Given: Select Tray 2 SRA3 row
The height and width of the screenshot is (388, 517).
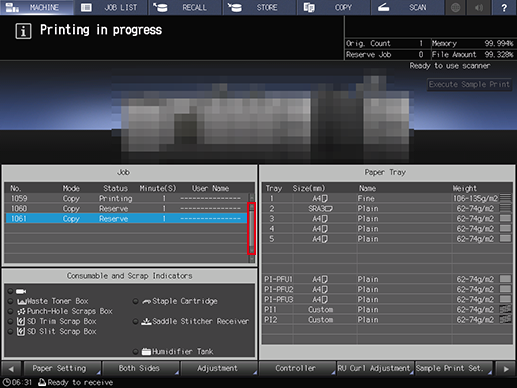Looking at the screenshot, I should point(387,209).
